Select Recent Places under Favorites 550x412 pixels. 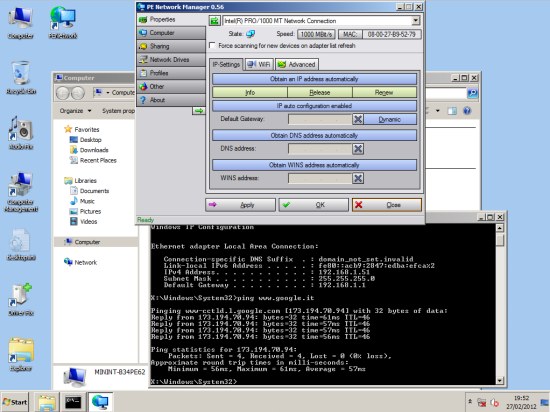(x=93, y=160)
